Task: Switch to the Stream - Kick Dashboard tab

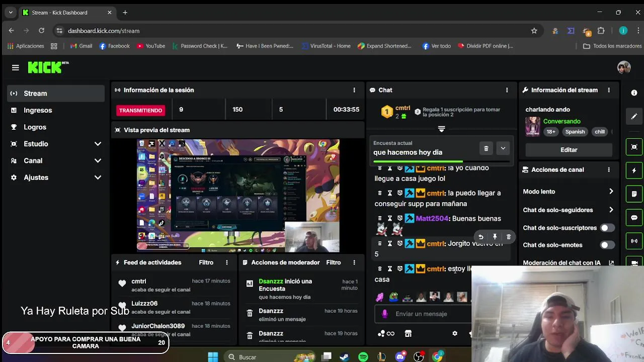Action: [68, 13]
